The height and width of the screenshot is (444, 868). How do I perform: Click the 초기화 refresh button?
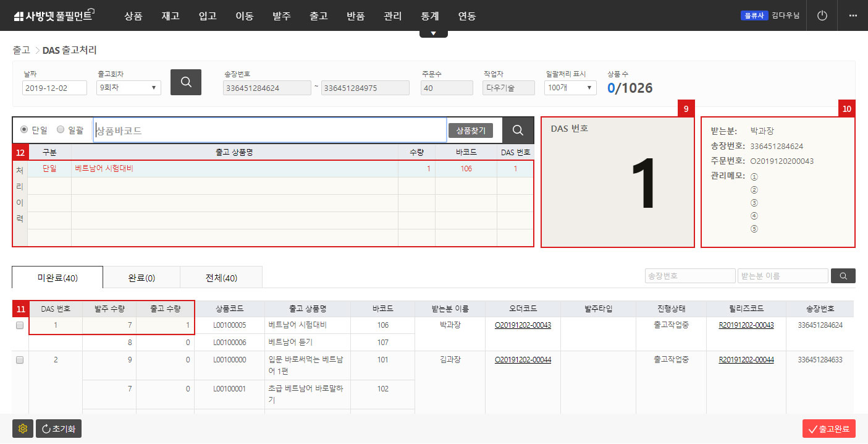(x=58, y=428)
